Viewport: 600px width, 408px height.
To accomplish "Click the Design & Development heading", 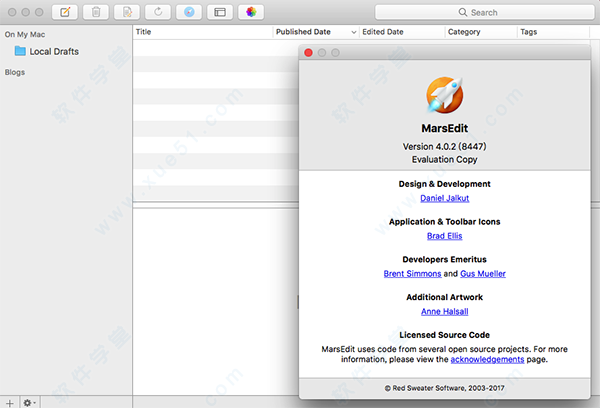I will (x=445, y=184).
